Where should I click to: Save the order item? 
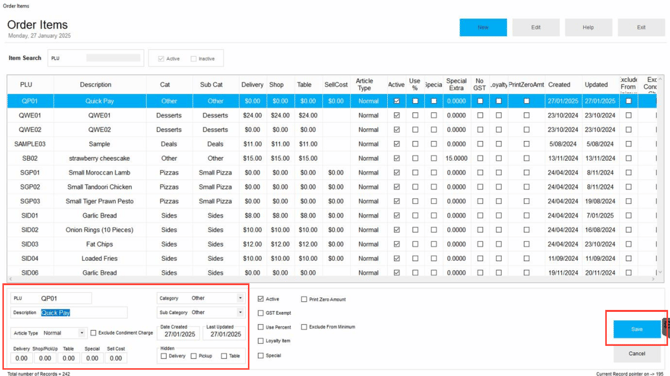(x=637, y=329)
